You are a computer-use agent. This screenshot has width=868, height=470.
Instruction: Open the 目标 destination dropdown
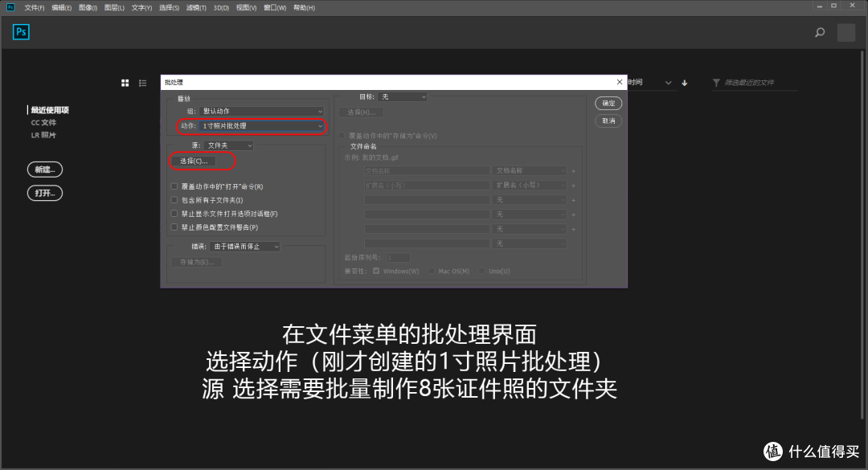tap(402, 96)
